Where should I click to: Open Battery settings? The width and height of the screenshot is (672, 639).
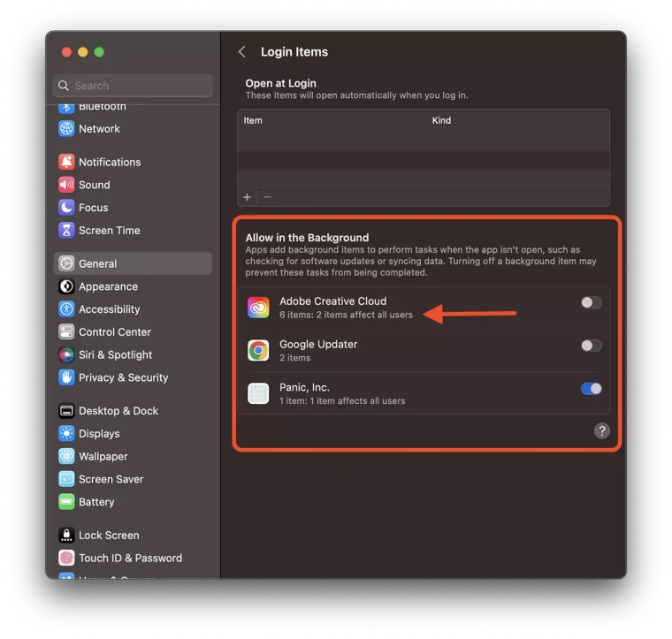133,502
